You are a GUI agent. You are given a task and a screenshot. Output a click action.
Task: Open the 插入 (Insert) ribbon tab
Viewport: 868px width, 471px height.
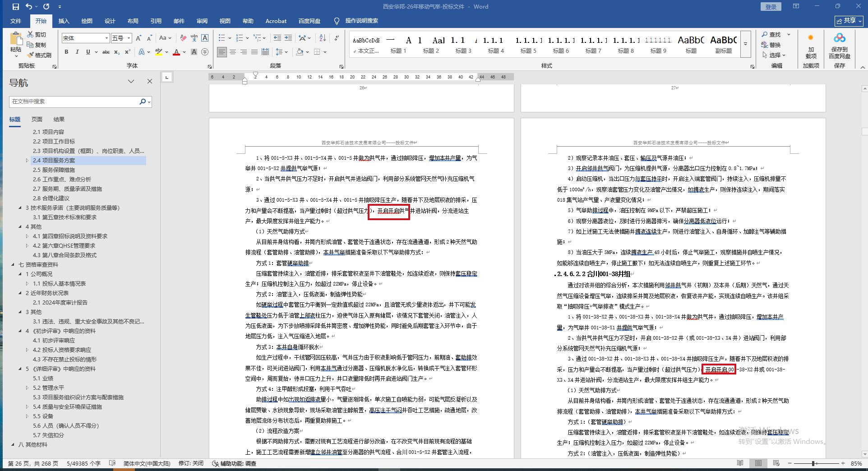(64, 21)
